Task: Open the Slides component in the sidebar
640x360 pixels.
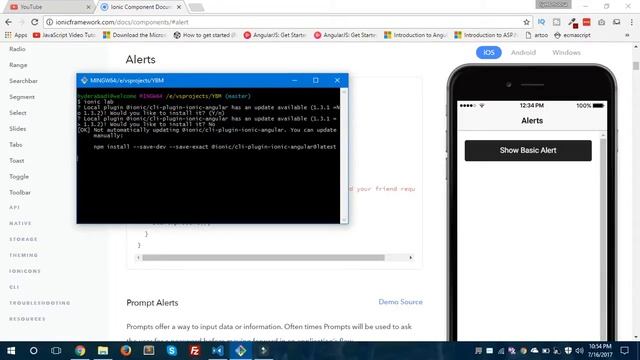Action: click(18, 129)
